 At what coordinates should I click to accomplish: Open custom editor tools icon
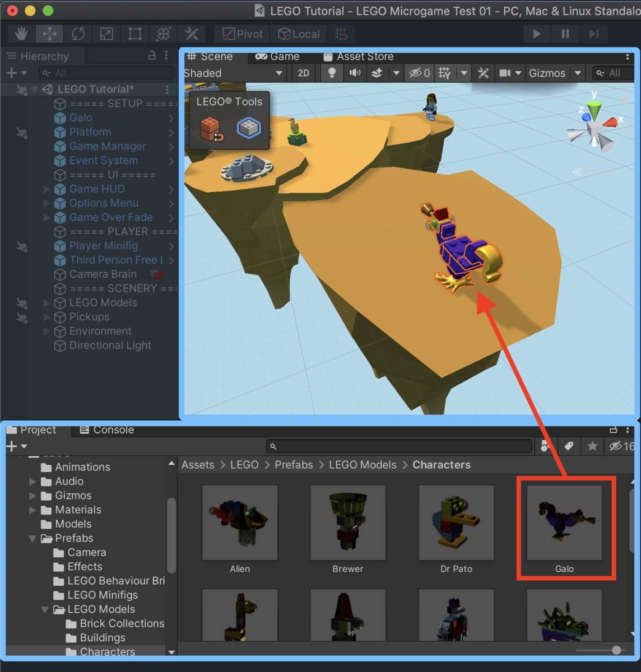[x=192, y=34]
